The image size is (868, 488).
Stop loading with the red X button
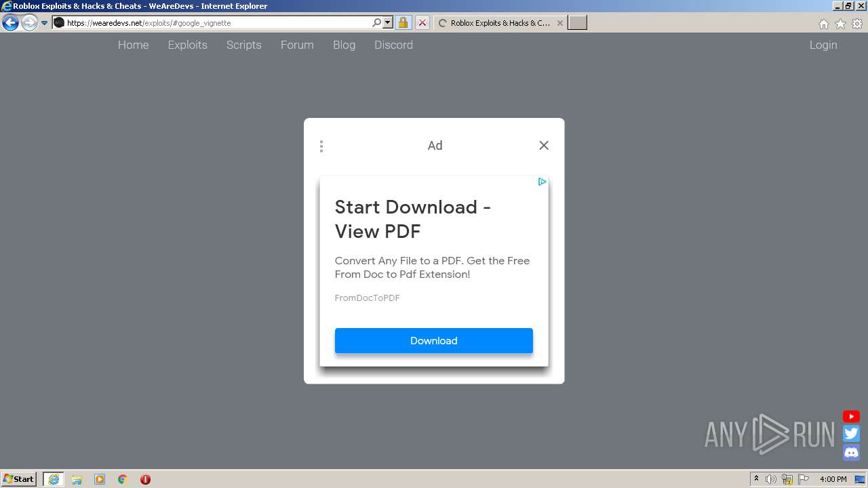click(x=422, y=23)
